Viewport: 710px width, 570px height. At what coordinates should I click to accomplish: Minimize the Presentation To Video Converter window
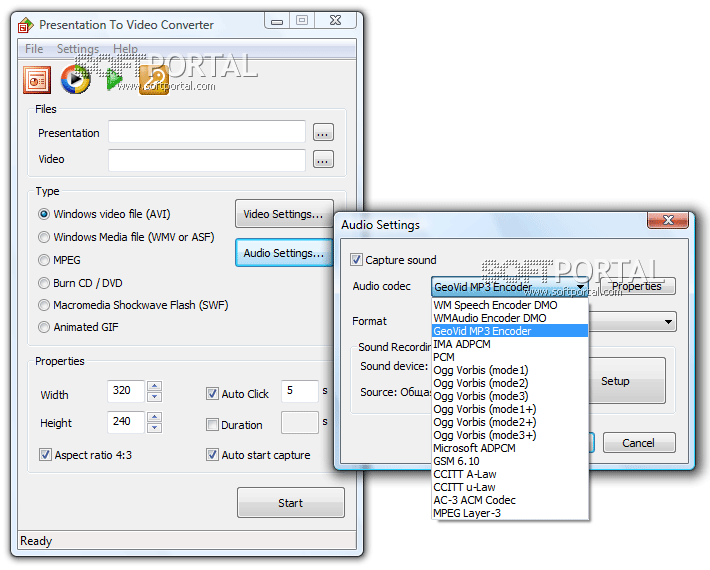tap(277, 21)
